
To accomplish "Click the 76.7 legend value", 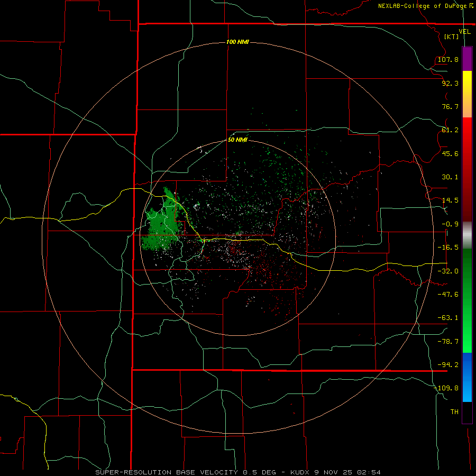I will tap(450, 106).
